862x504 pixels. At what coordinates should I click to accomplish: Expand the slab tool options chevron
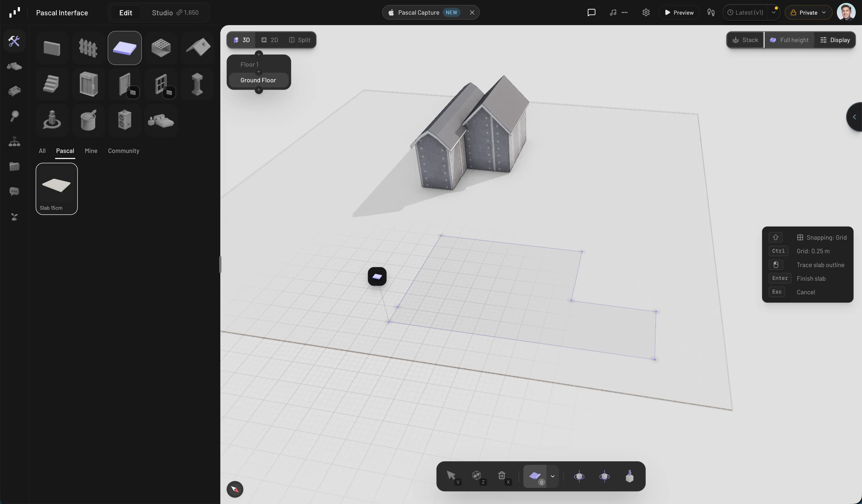552,476
